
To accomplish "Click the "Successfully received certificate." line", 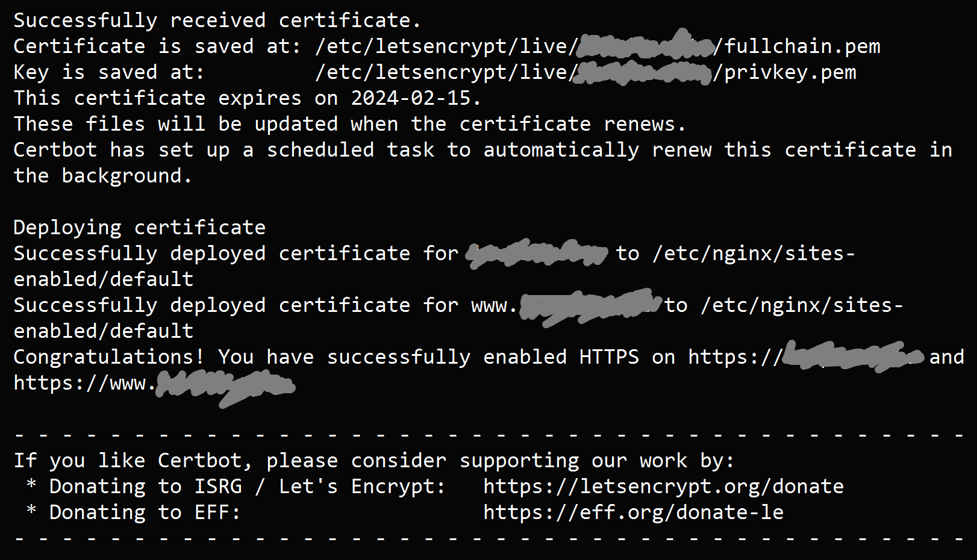I will click(x=217, y=20).
